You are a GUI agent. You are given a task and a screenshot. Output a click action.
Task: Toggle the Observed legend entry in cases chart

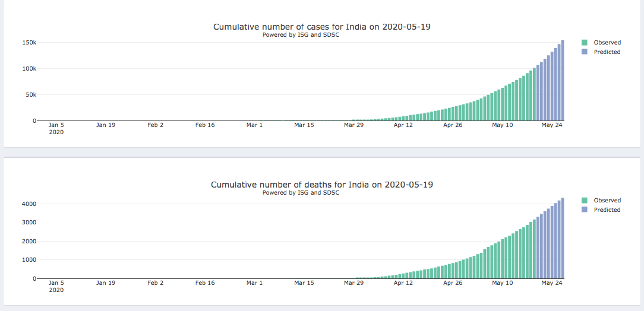[607, 43]
